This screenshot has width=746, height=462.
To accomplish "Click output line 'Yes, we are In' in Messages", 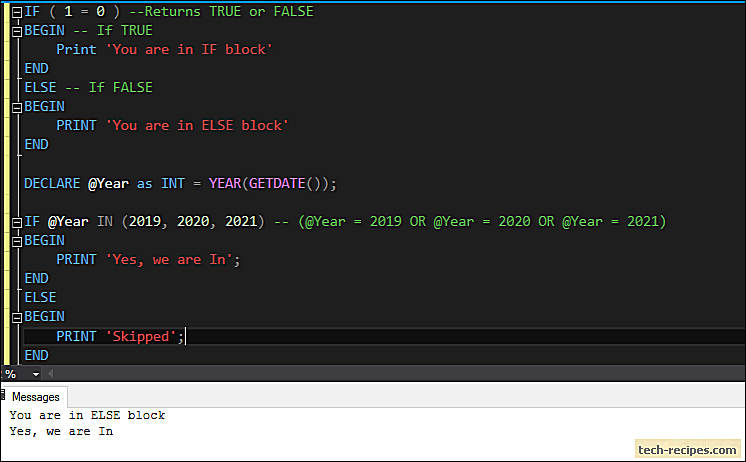I will click(x=61, y=432).
